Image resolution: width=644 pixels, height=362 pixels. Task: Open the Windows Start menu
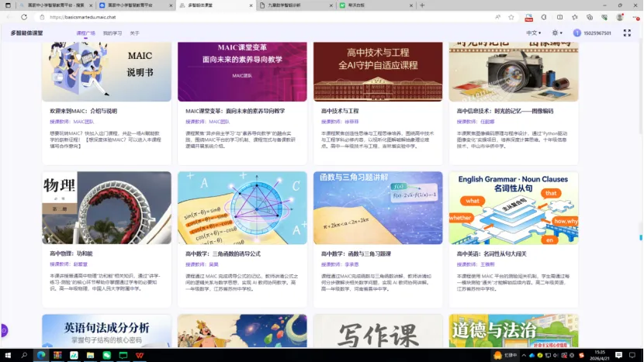8,355
